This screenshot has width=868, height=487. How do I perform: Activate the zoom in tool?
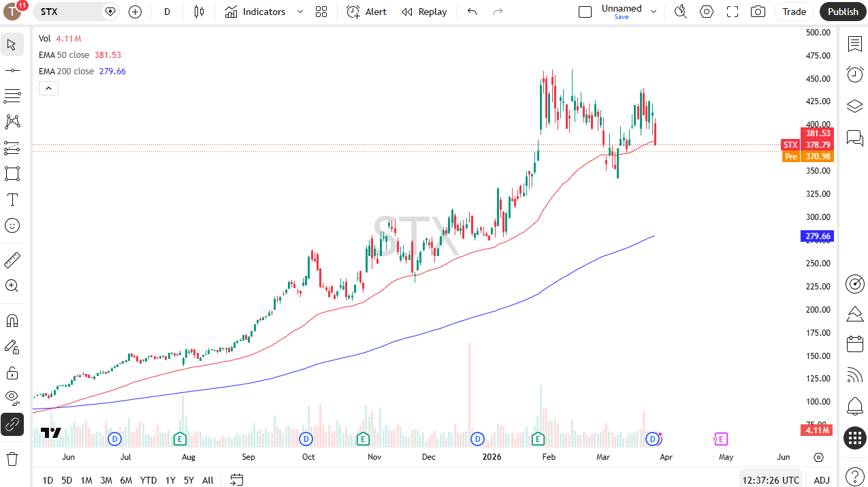point(12,285)
